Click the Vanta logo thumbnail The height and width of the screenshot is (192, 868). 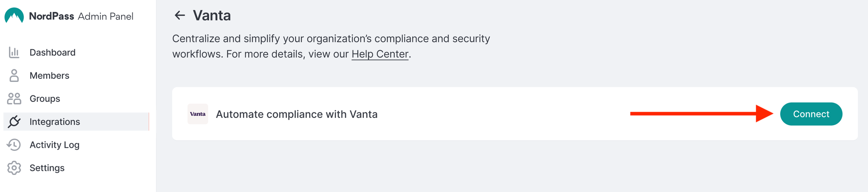point(198,114)
